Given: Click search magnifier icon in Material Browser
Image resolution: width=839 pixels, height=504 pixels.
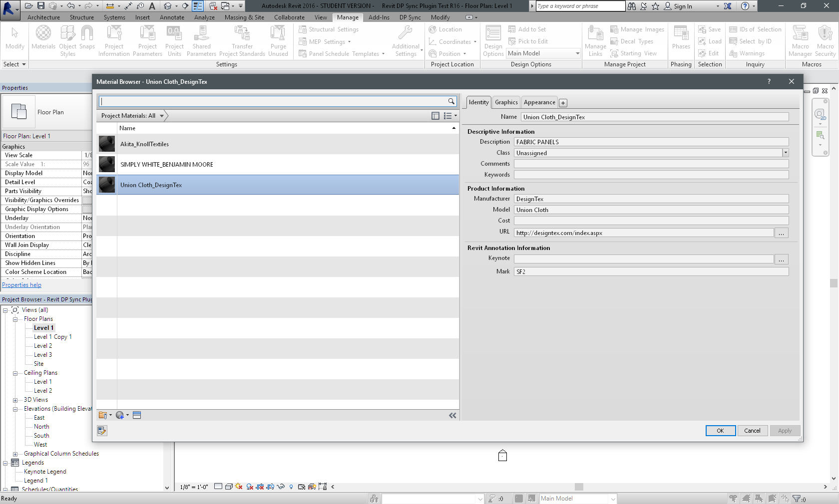Looking at the screenshot, I should pyautogui.click(x=451, y=101).
